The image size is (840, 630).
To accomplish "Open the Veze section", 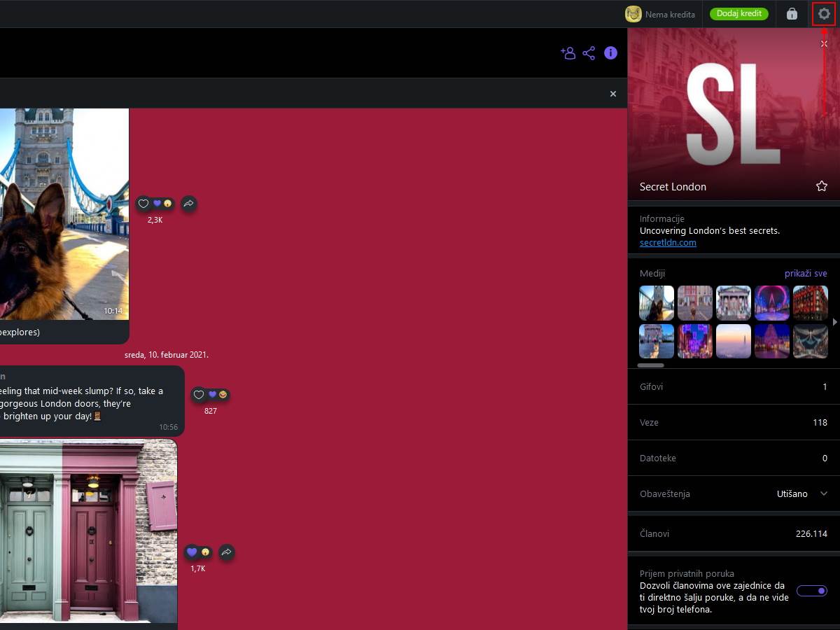I will click(733, 422).
